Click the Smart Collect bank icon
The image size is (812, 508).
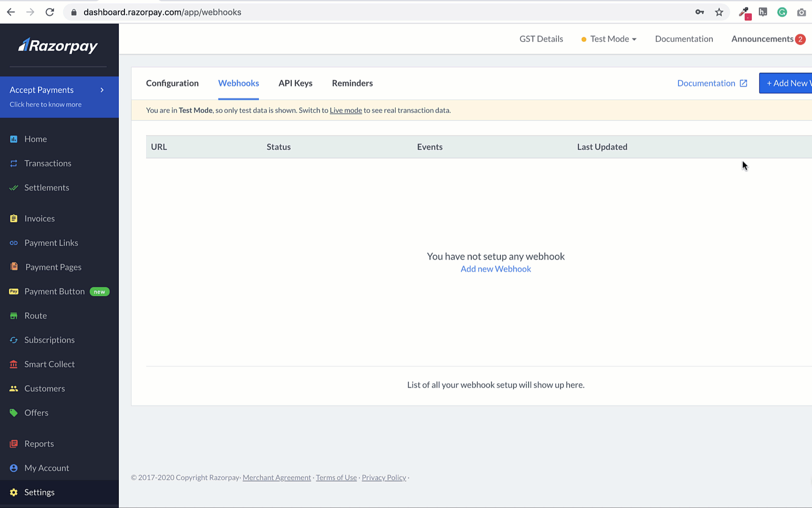[14, 365]
